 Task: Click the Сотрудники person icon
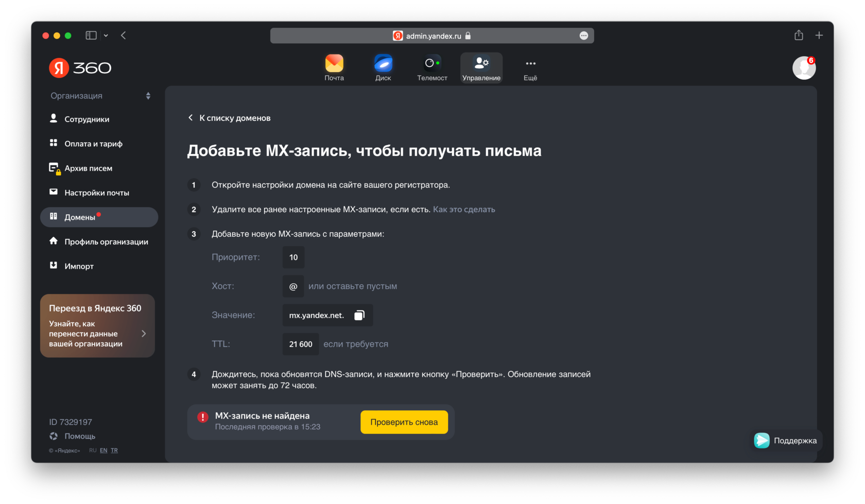(54, 118)
